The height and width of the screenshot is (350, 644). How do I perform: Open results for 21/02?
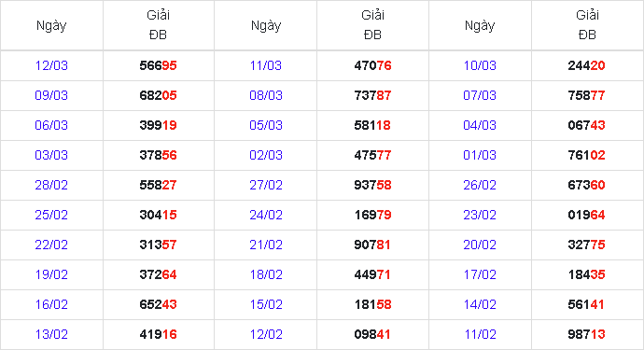tap(266, 245)
